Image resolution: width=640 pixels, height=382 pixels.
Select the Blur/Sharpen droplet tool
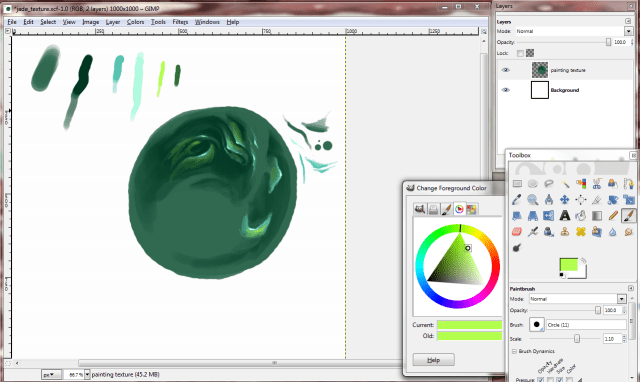coord(613,232)
